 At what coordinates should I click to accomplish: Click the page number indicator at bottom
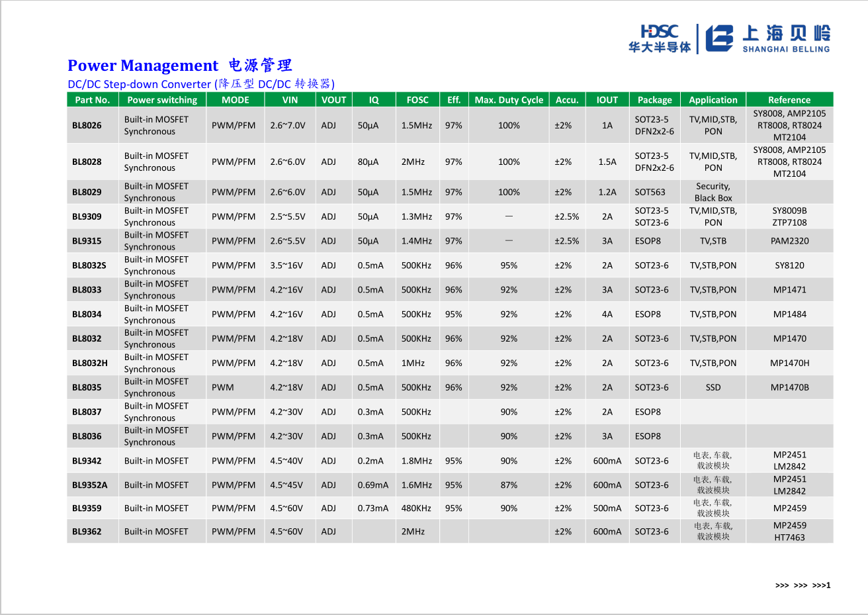point(803,585)
